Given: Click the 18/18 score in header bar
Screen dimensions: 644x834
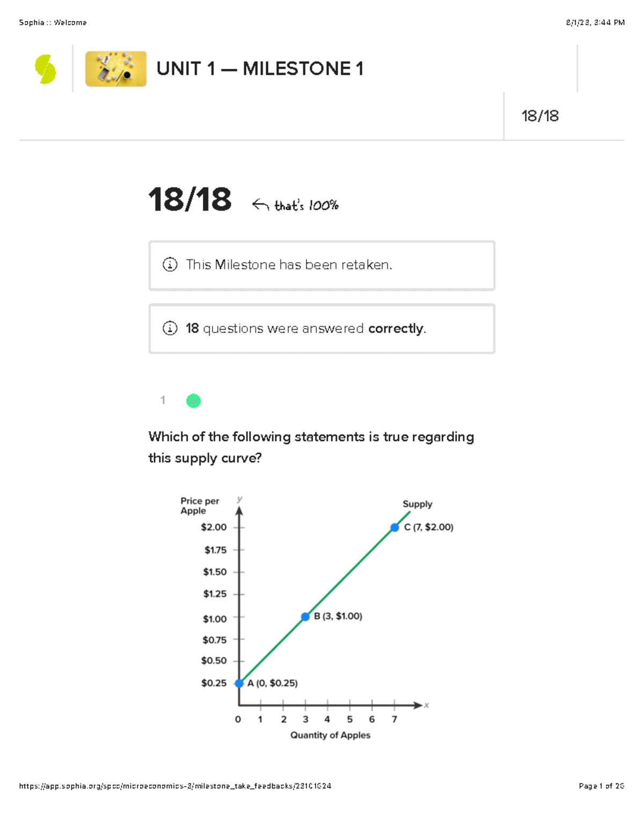Looking at the screenshot, I should click(540, 116).
